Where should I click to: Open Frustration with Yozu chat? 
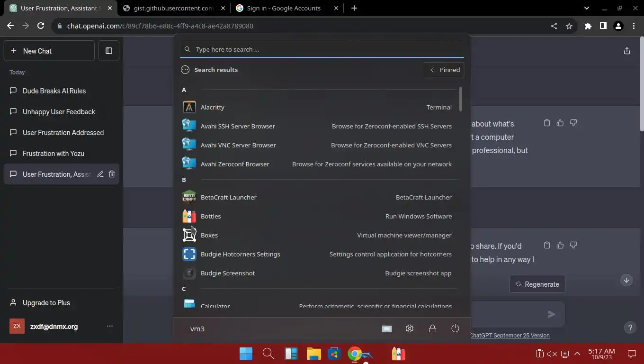tap(62, 153)
